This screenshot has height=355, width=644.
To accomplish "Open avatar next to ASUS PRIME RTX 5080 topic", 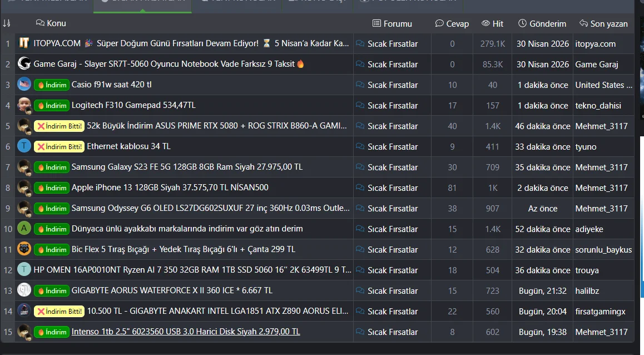I will (24, 126).
